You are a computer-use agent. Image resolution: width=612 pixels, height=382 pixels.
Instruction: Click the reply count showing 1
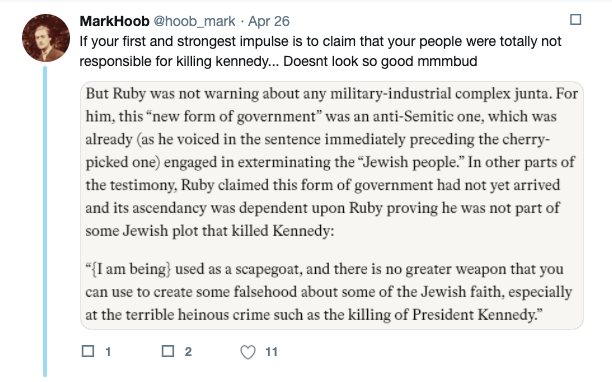pyautogui.click(x=108, y=352)
